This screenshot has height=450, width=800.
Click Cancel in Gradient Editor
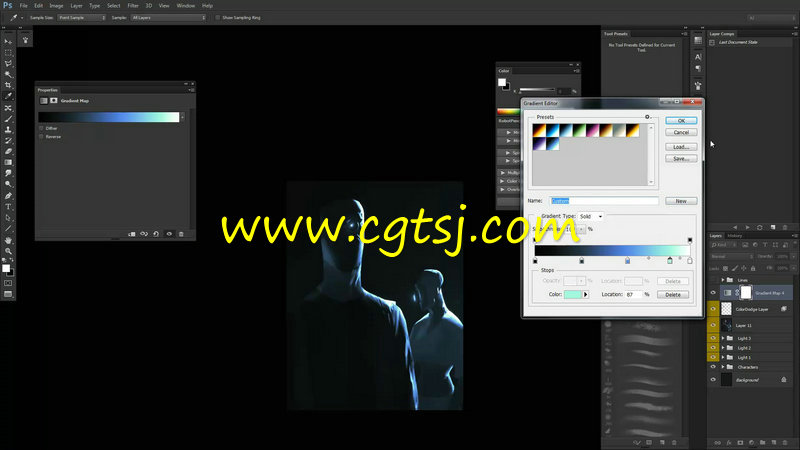pyautogui.click(x=681, y=133)
